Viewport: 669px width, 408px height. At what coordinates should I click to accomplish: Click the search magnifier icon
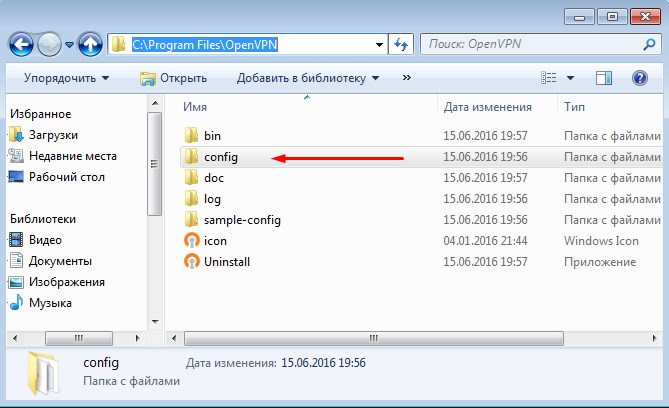coord(649,44)
